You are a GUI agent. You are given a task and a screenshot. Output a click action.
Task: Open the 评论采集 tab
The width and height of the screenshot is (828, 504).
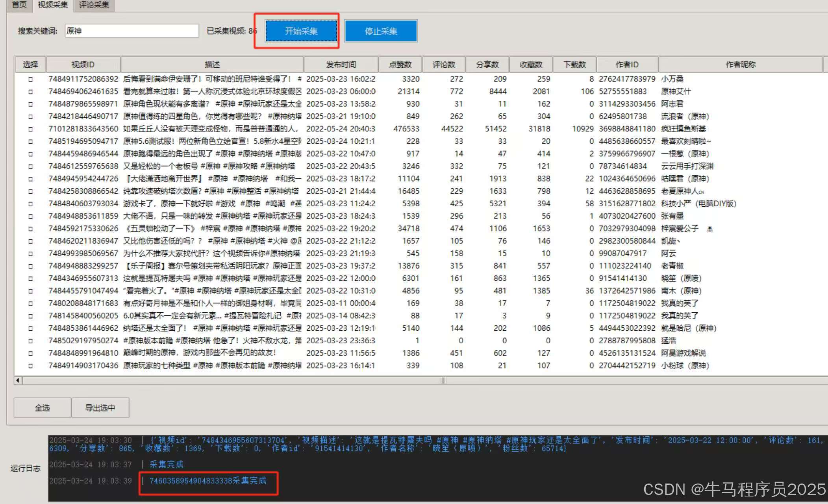click(94, 5)
